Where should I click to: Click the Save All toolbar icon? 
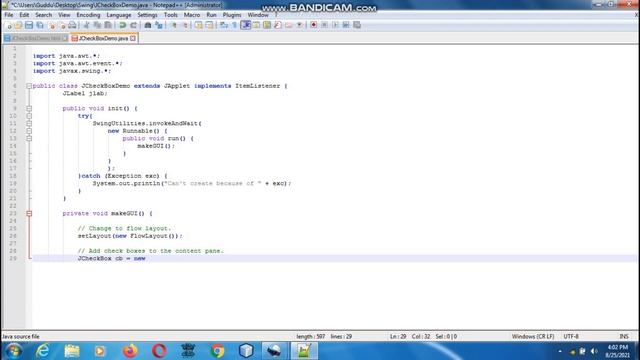pyautogui.click(x=40, y=25)
